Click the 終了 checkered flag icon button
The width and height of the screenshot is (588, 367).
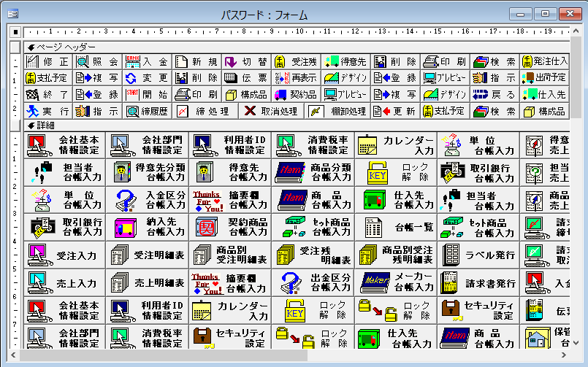49,94
